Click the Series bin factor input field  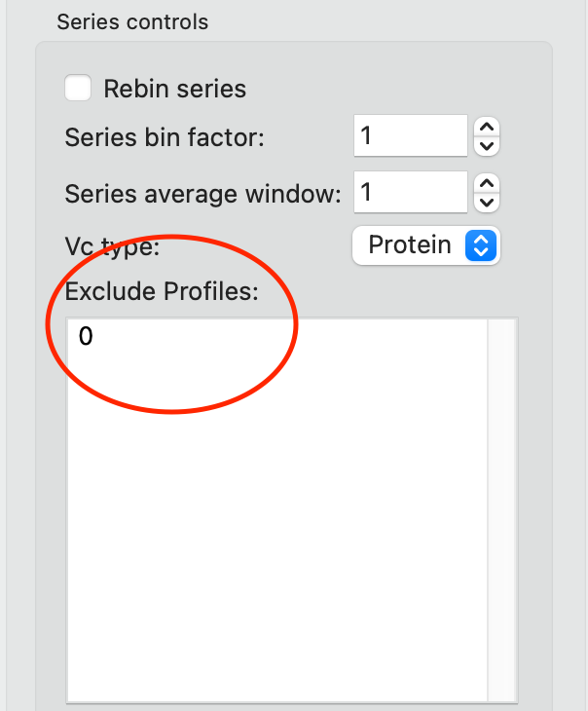(x=410, y=135)
